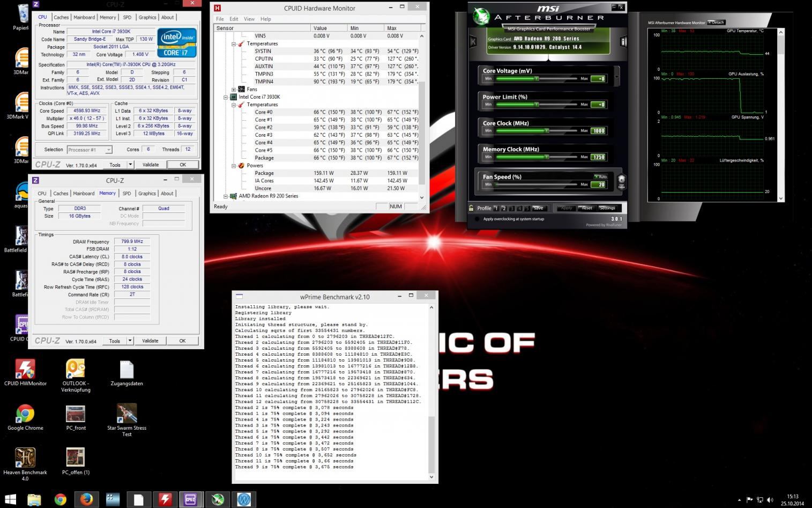Click the Windows Start button
The image size is (812, 508).
(x=10, y=499)
